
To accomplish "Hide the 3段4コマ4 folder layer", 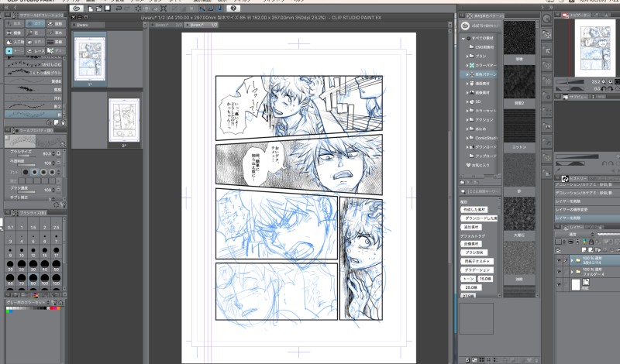I will pyautogui.click(x=559, y=260).
